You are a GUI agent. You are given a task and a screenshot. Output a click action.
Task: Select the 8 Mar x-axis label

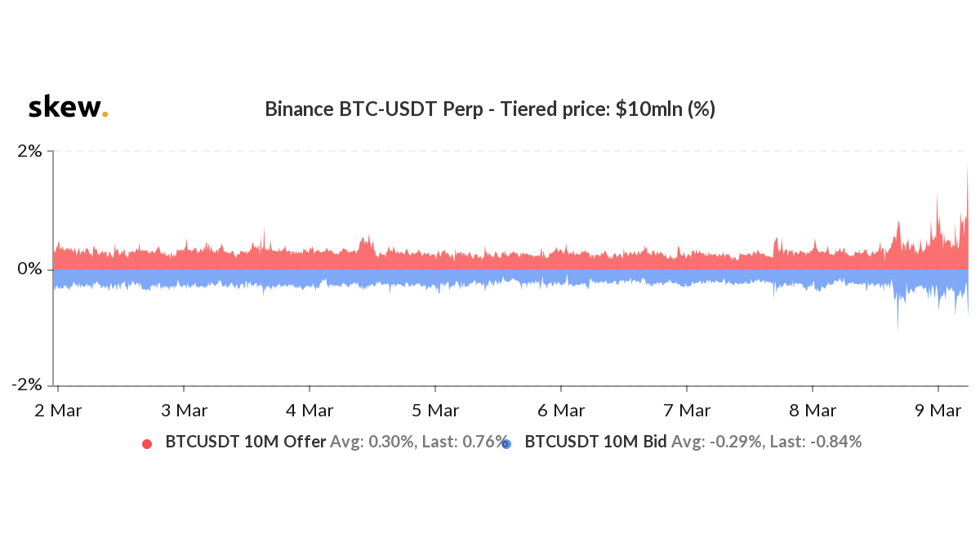[x=813, y=410]
